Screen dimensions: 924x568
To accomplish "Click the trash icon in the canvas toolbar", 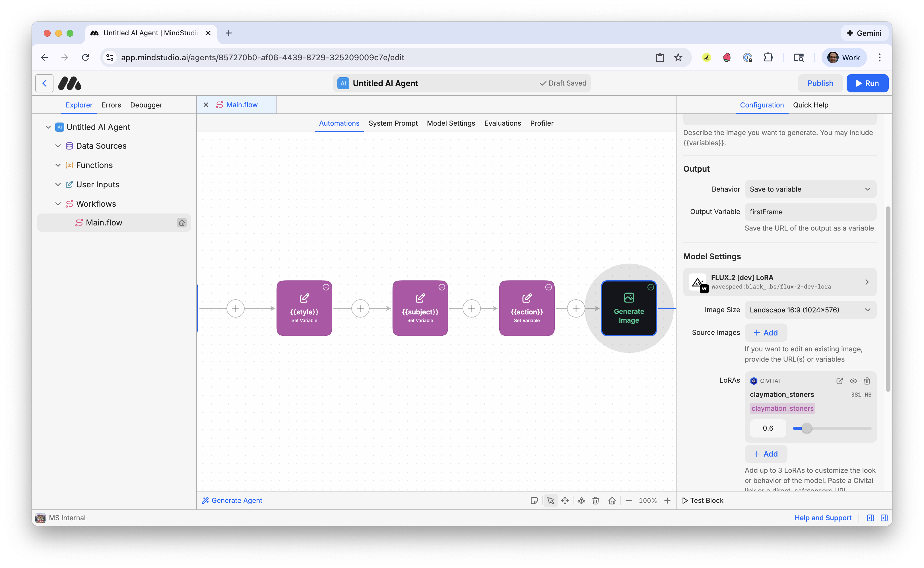I will [595, 500].
